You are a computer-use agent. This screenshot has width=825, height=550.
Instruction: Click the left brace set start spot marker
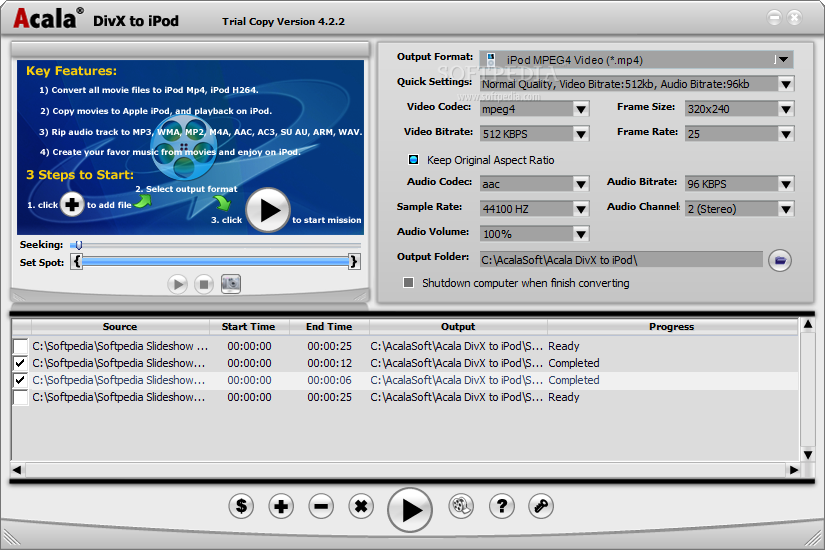[x=77, y=261]
